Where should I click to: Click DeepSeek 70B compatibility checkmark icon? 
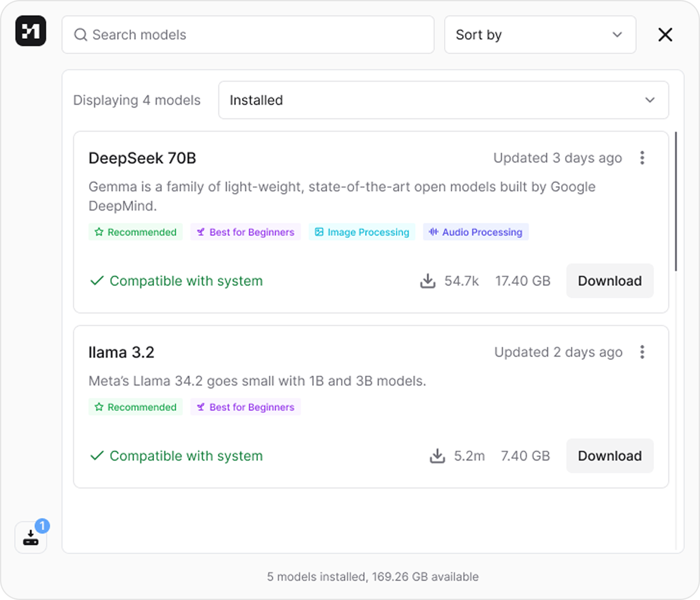(x=97, y=281)
